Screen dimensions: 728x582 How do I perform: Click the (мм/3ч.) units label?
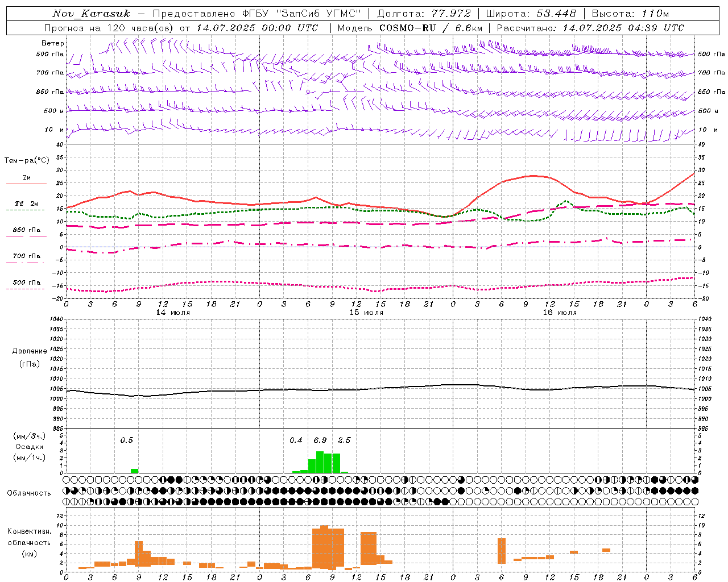(x=29, y=436)
